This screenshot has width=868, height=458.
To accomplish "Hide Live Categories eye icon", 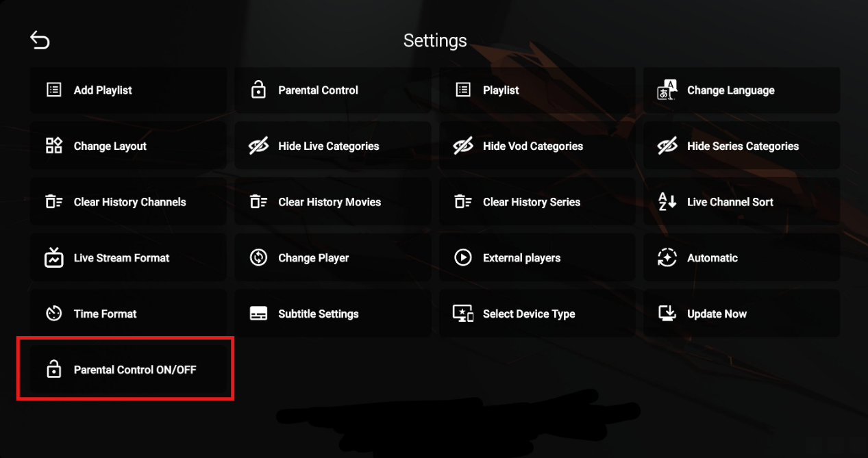I will click(x=258, y=146).
